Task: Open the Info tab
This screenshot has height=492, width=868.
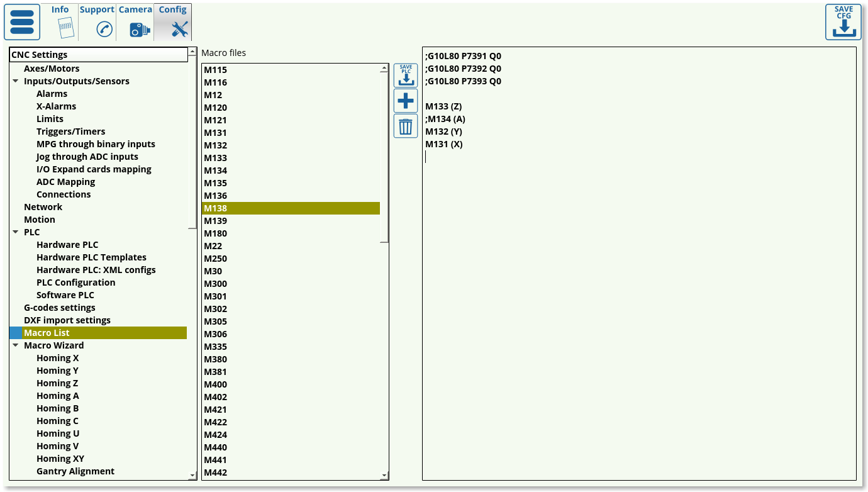Action: click(60, 22)
